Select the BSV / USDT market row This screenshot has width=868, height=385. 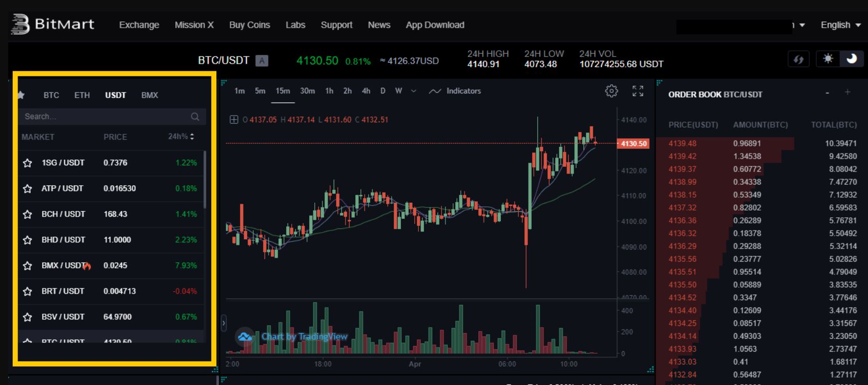111,317
